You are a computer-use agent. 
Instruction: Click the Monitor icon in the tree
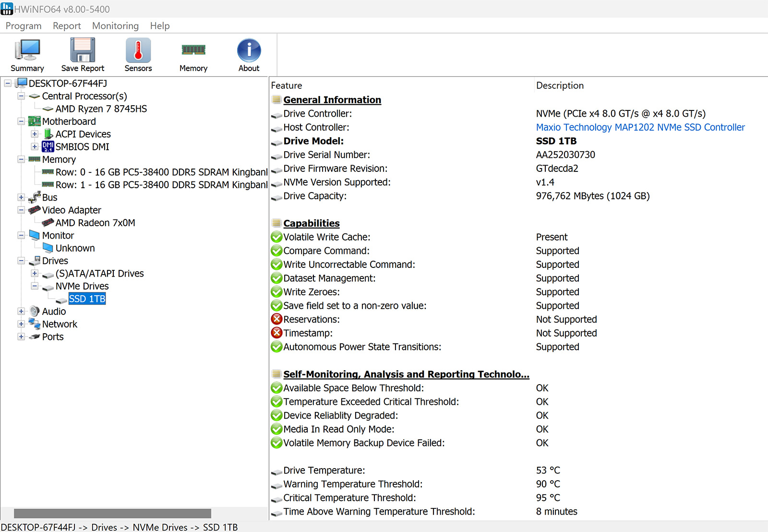(x=35, y=235)
